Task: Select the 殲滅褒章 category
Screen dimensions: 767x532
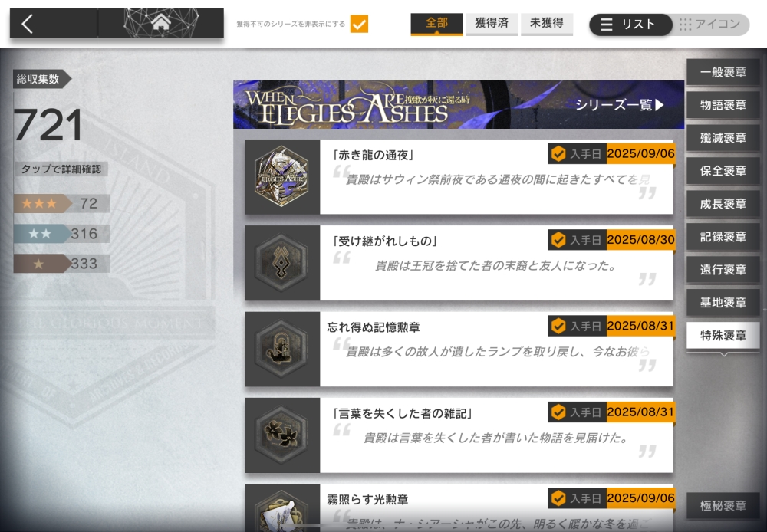Action: pyautogui.click(x=723, y=138)
